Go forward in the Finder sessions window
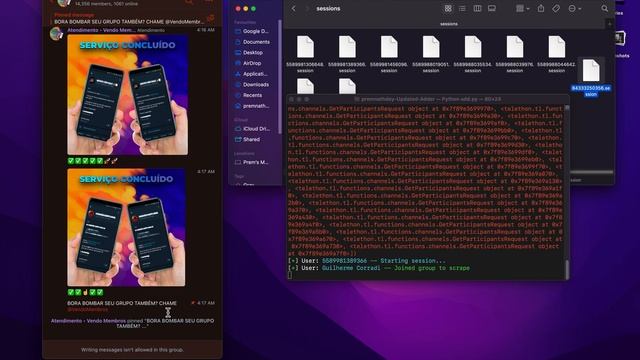Image resolution: width=640 pixels, height=360 pixels. [x=307, y=9]
